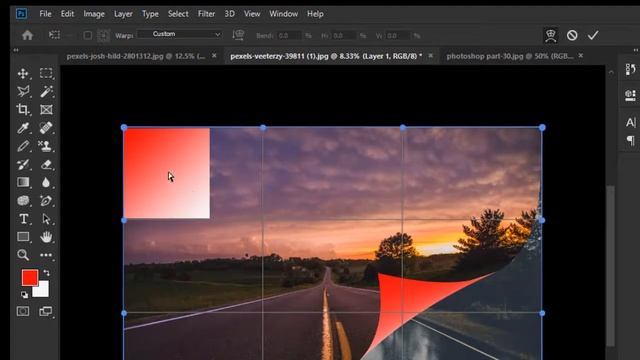Select the Horizontal Type tool

[x=23, y=219]
